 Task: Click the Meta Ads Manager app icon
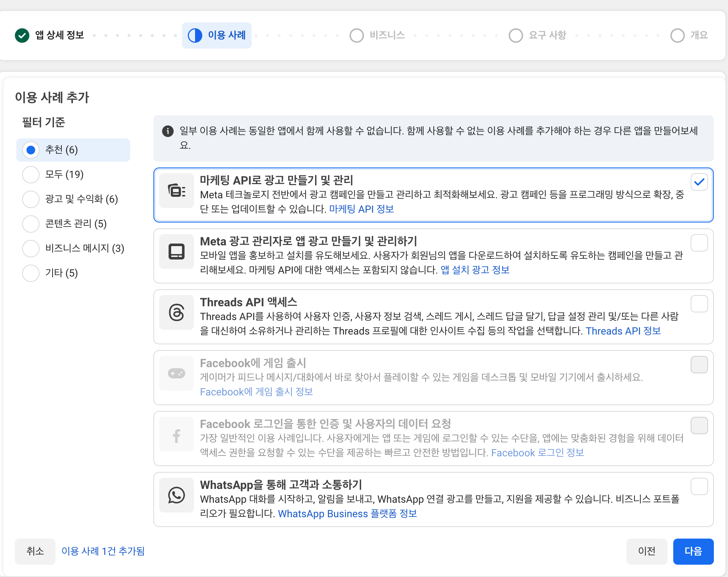[x=177, y=252]
